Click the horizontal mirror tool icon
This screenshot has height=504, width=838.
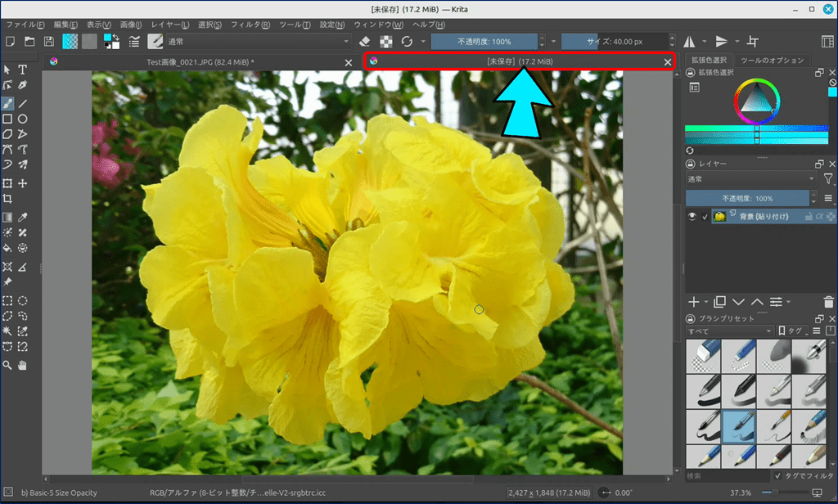tap(689, 41)
